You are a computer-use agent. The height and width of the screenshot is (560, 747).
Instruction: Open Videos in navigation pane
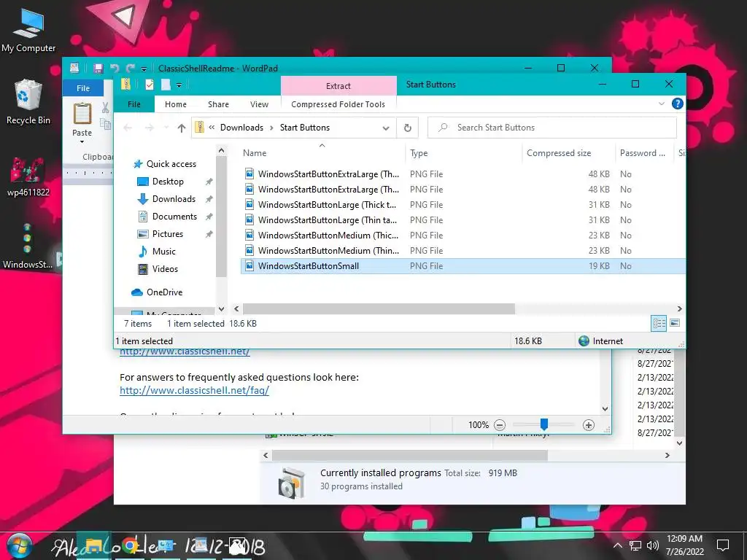pyautogui.click(x=158, y=269)
